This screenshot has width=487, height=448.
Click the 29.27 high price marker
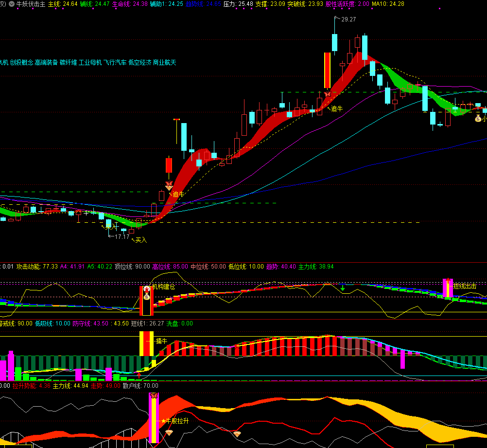pos(348,19)
